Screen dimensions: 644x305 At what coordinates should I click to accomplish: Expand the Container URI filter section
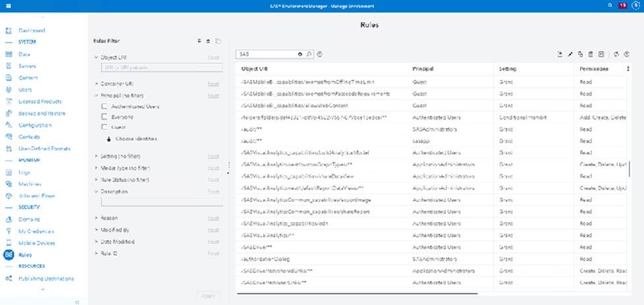[x=96, y=84]
